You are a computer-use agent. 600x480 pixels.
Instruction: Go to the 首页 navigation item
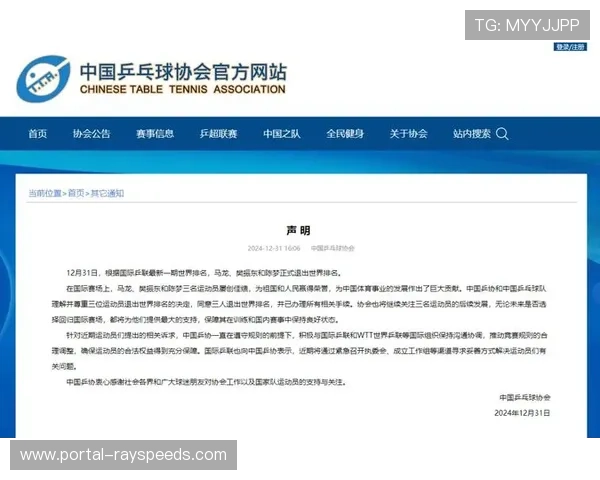tap(38, 134)
